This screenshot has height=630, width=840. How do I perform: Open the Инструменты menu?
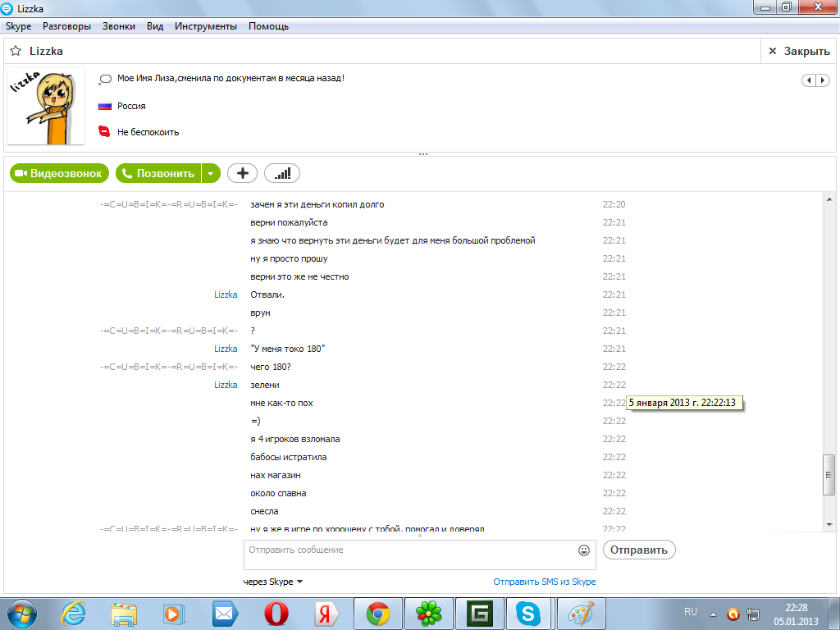[x=205, y=26]
